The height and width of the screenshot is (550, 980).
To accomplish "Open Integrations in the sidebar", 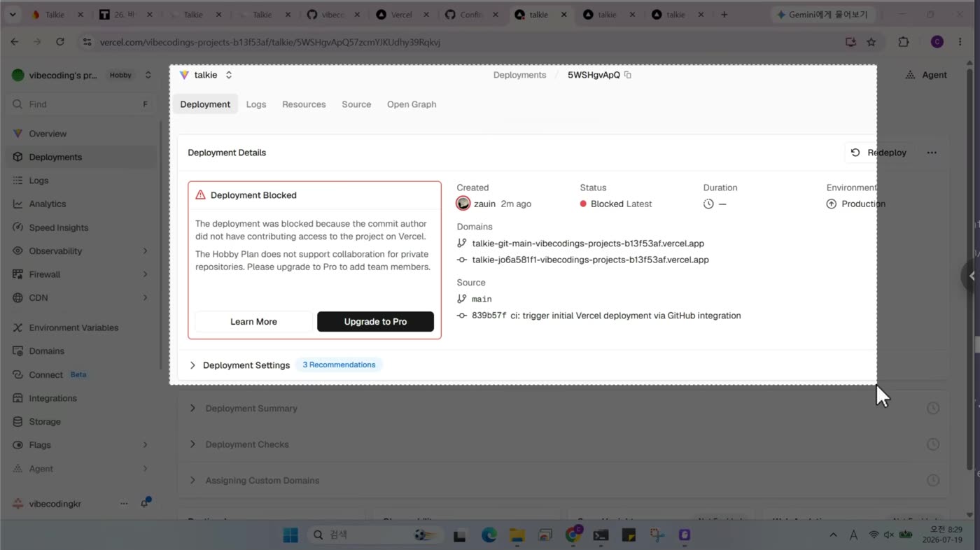I will [x=52, y=398].
